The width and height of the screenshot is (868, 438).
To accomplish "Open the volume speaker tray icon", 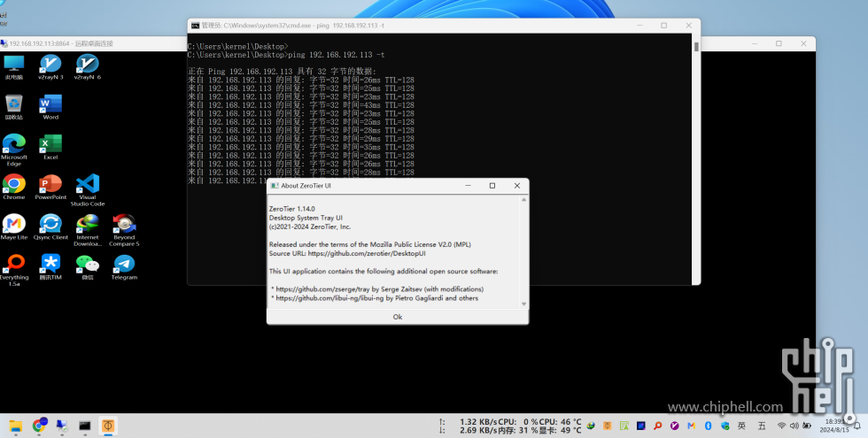I will pyautogui.click(x=795, y=426).
